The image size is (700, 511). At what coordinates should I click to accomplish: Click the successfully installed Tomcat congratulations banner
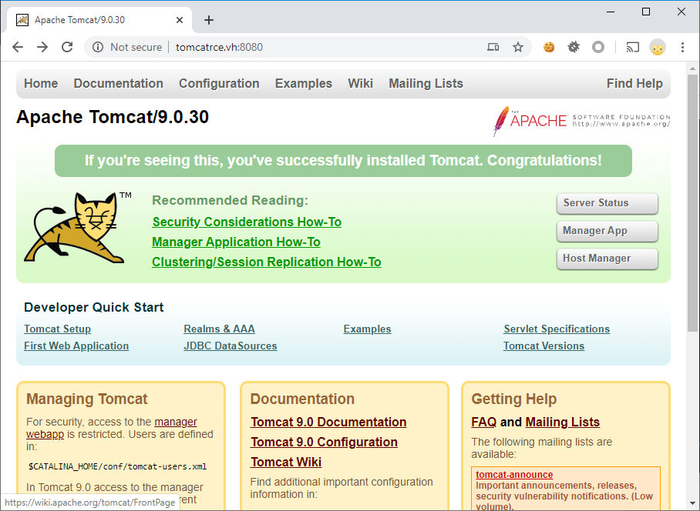(343, 161)
